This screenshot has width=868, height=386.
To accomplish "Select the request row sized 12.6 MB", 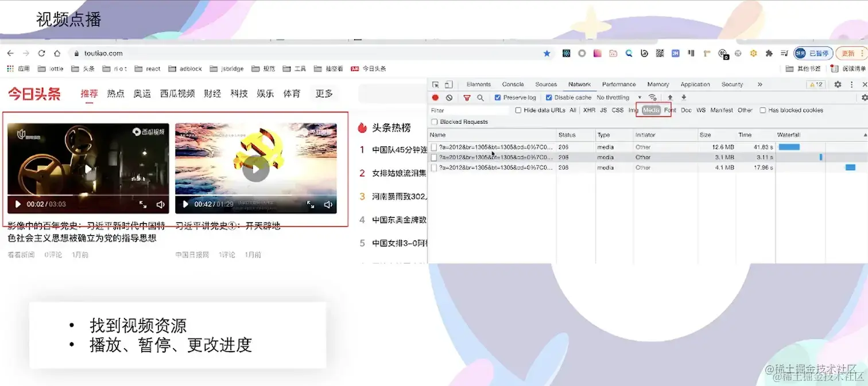I will pos(647,147).
